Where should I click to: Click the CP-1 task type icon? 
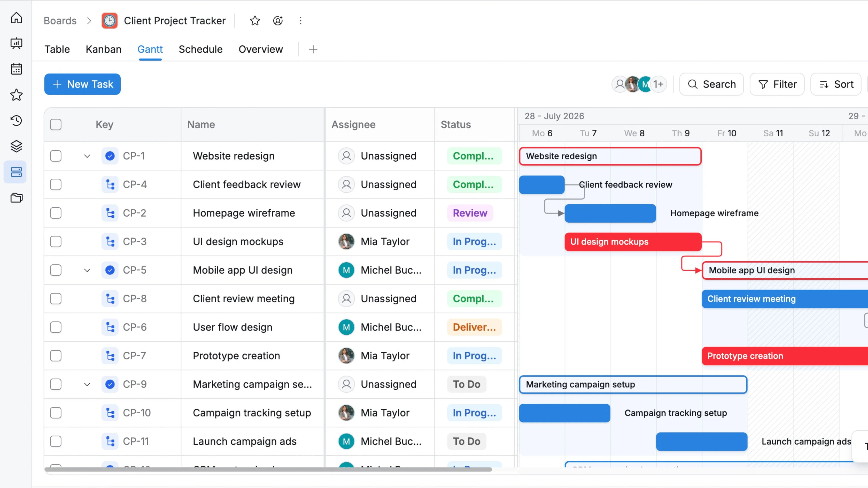[110, 156]
